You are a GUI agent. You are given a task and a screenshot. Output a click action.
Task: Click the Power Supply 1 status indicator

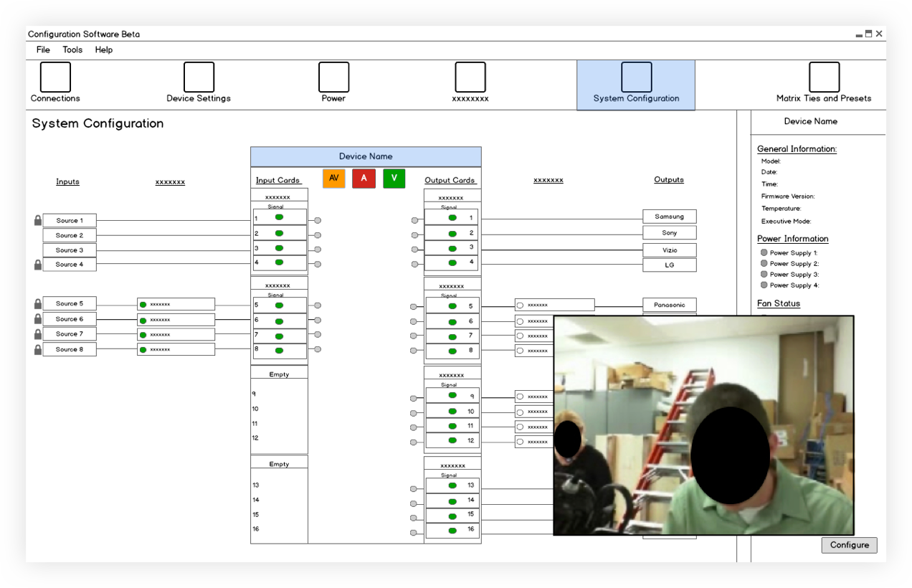764,252
